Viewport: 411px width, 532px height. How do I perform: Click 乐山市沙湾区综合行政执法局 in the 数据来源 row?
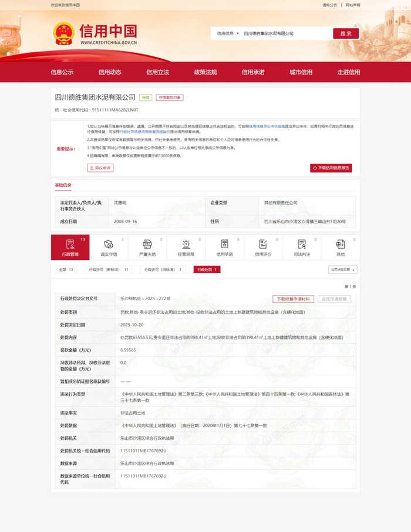pyautogui.click(x=147, y=463)
